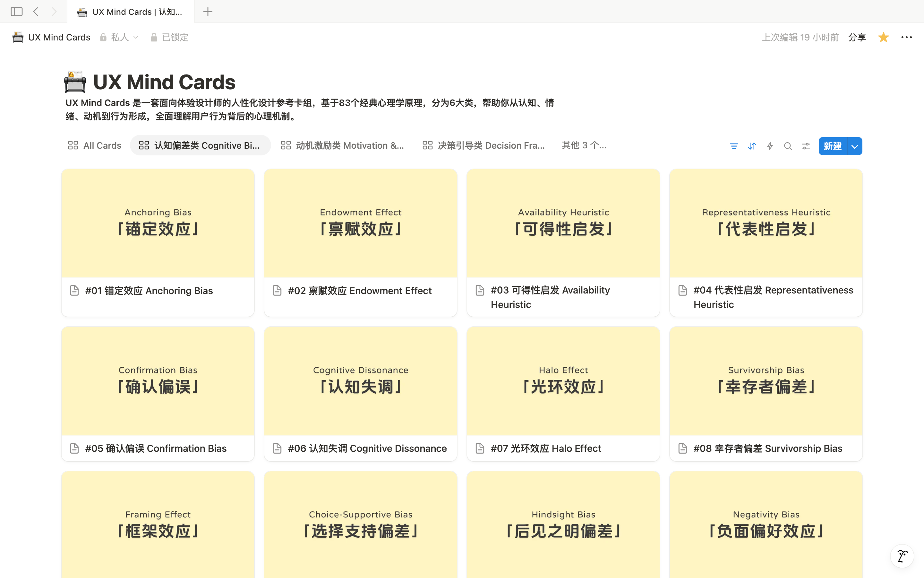The height and width of the screenshot is (578, 924).
Task: Click the Confirmation Bias card cover
Action: tap(158, 381)
